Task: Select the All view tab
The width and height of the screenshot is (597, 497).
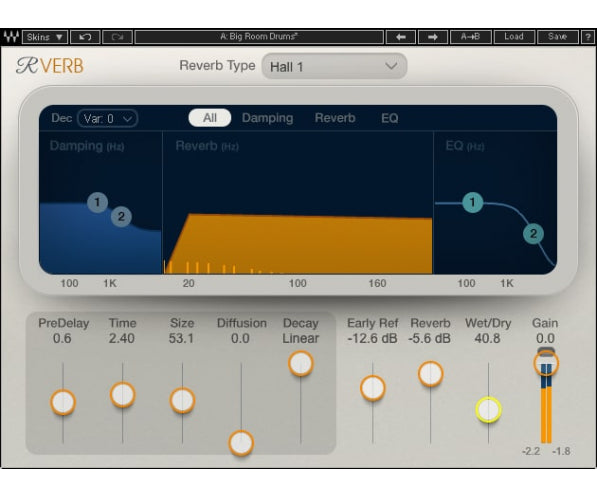Action: [x=210, y=118]
